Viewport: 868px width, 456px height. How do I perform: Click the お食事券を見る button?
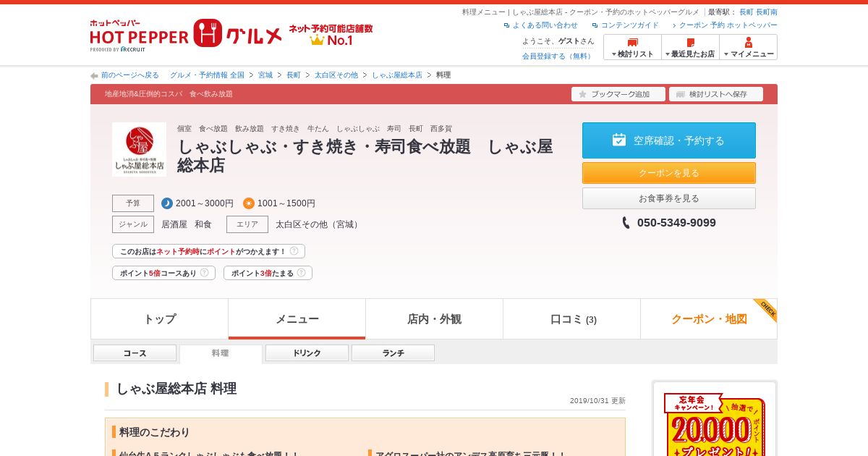[x=669, y=198]
